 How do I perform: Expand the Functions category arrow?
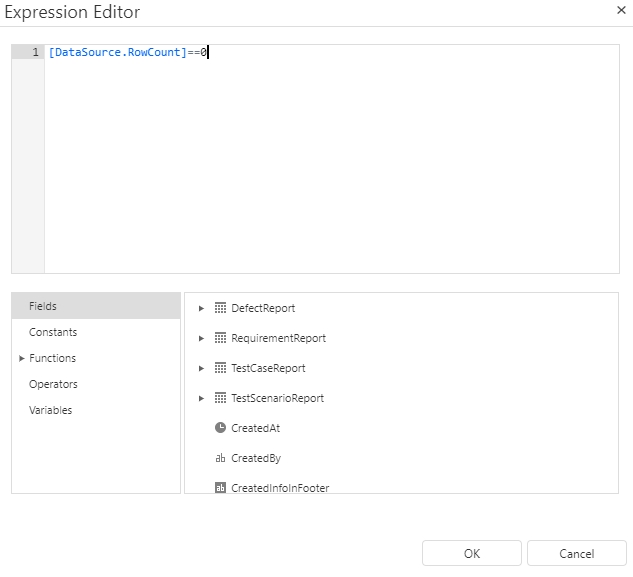22,358
